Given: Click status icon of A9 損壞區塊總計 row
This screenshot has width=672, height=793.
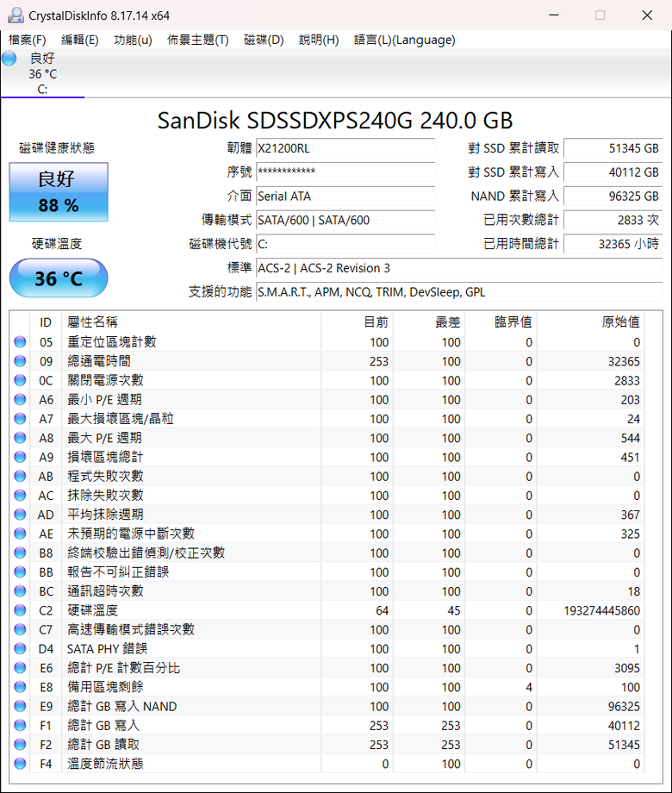Looking at the screenshot, I should pos(20,457).
